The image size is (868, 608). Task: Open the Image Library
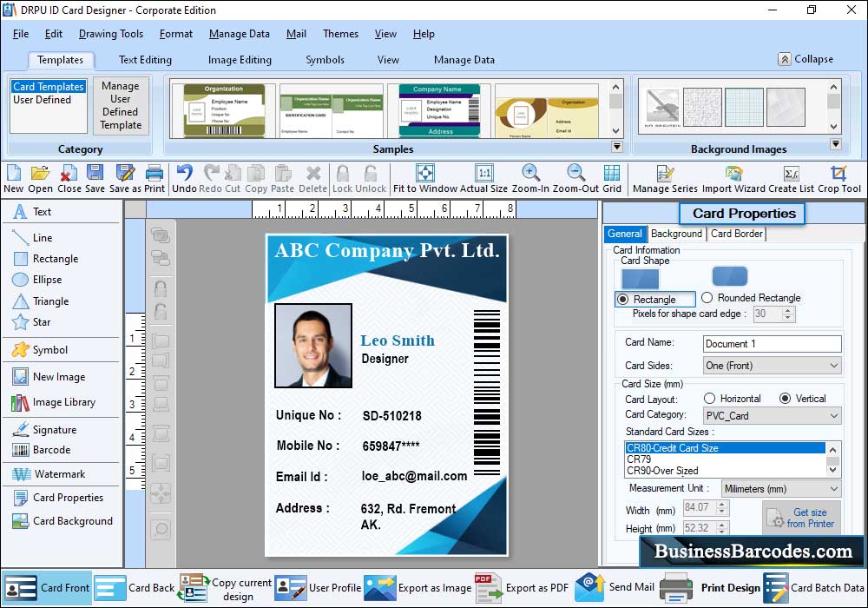click(54, 402)
